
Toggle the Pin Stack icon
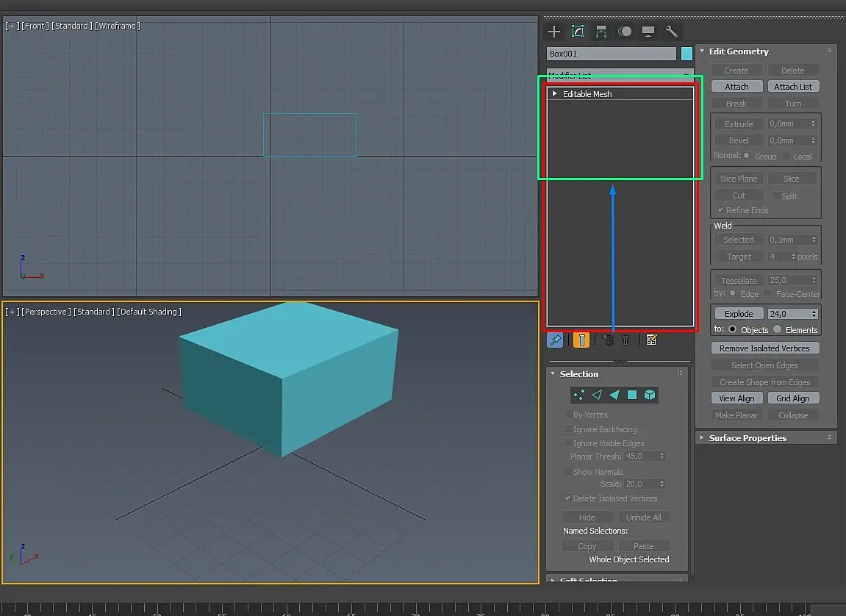click(x=555, y=340)
